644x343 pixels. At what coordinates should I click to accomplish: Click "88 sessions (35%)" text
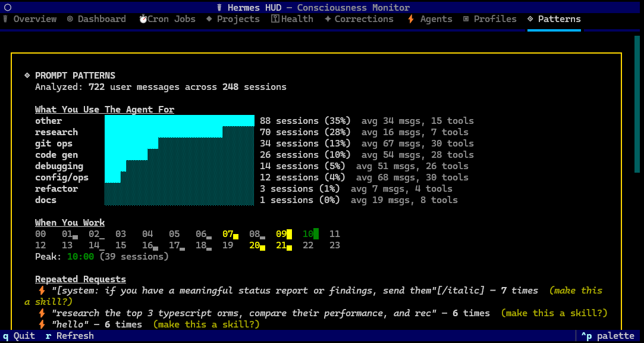[x=305, y=121]
